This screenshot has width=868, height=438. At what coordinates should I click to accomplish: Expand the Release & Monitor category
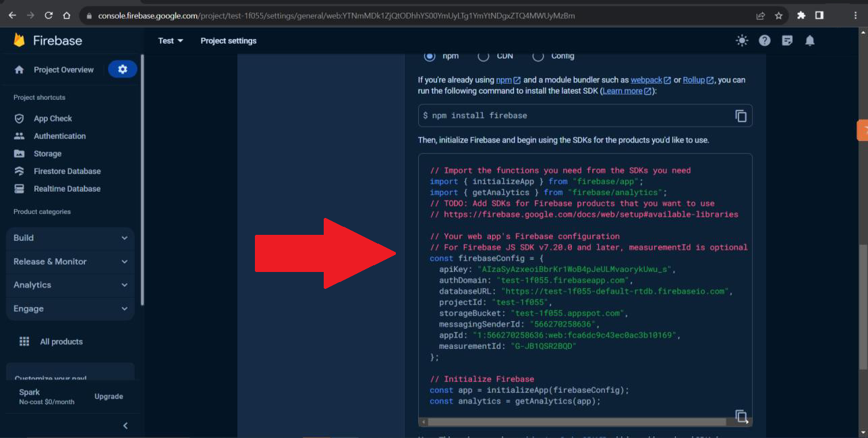(70, 261)
